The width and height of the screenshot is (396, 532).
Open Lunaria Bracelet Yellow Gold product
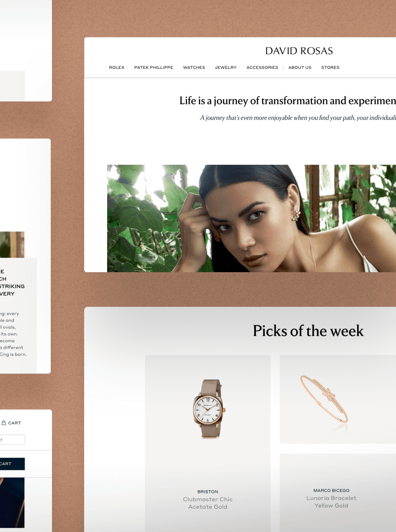pyautogui.click(x=331, y=502)
